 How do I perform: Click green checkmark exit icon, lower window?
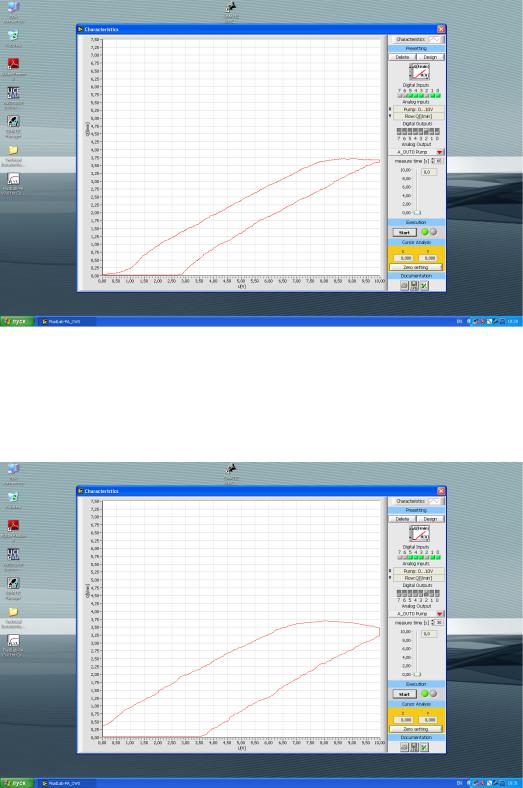425,747
